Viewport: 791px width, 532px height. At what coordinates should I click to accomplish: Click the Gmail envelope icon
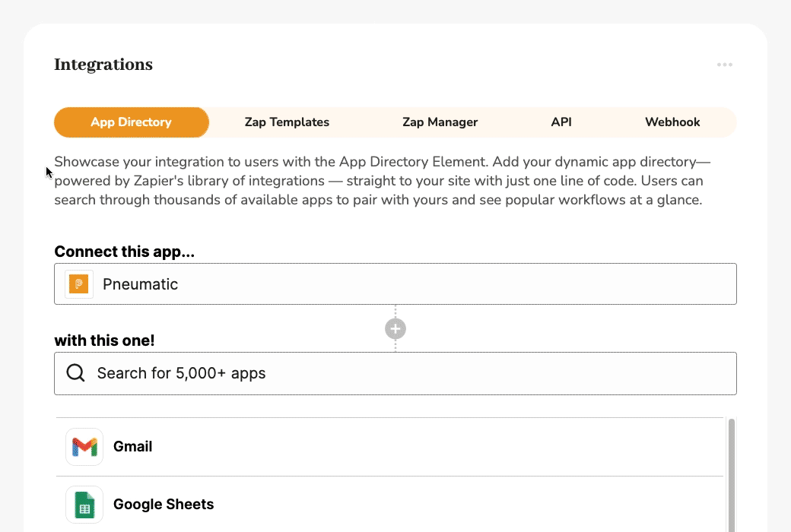click(84, 447)
